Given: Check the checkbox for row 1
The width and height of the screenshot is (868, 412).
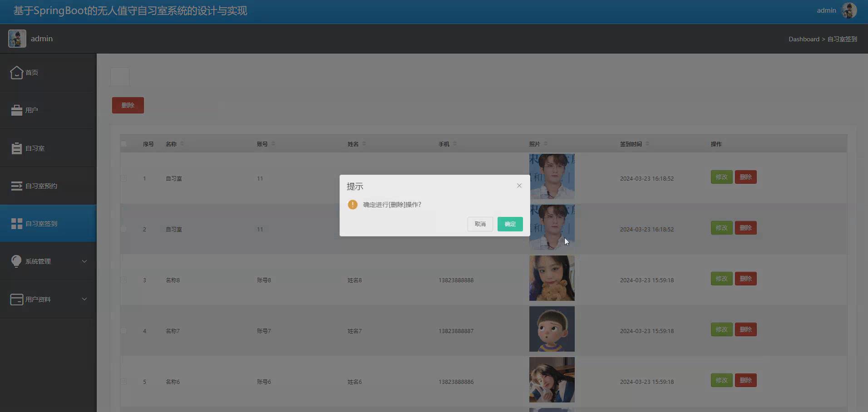Looking at the screenshot, I should tap(123, 178).
